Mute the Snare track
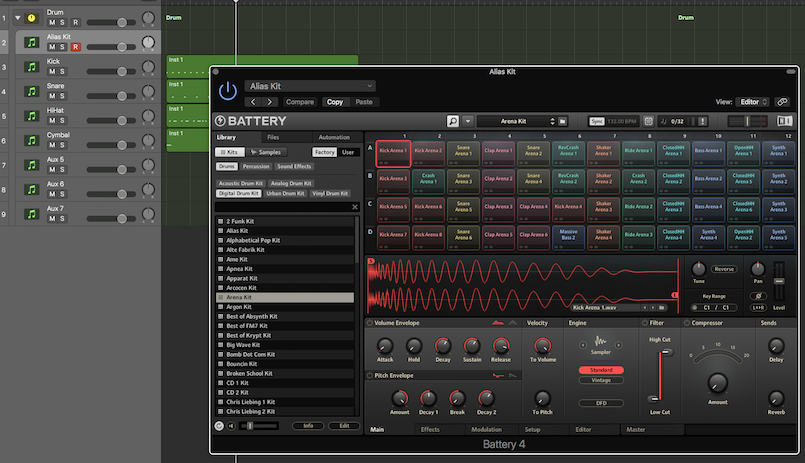 [52, 96]
